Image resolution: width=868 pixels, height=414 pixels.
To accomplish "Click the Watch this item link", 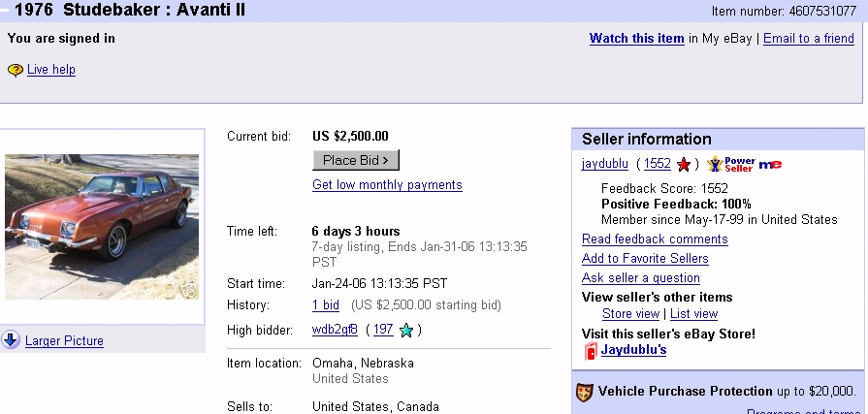I will tap(636, 39).
